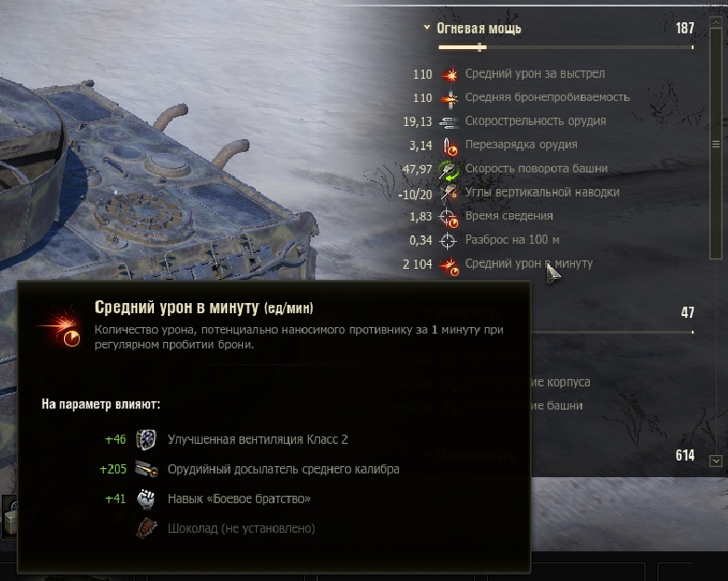
Task: Click the dispersion at 100 m crosshair icon
Action: (x=448, y=240)
